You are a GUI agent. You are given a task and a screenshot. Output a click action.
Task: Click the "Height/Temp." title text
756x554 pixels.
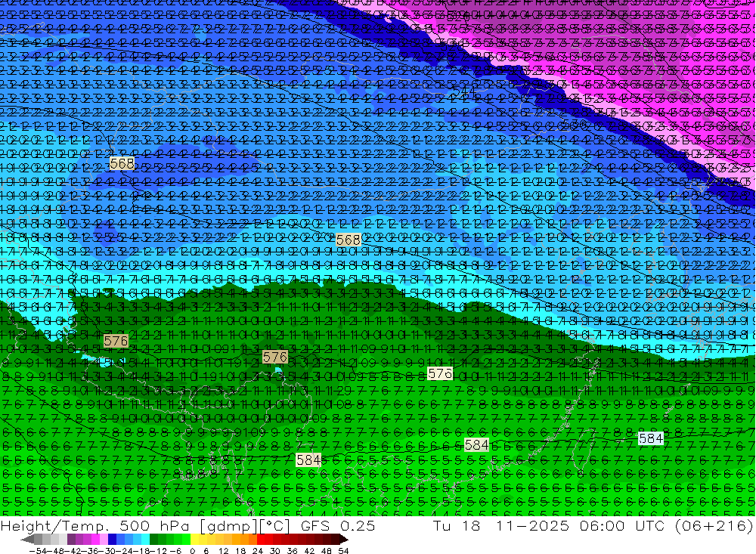pos(54,525)
